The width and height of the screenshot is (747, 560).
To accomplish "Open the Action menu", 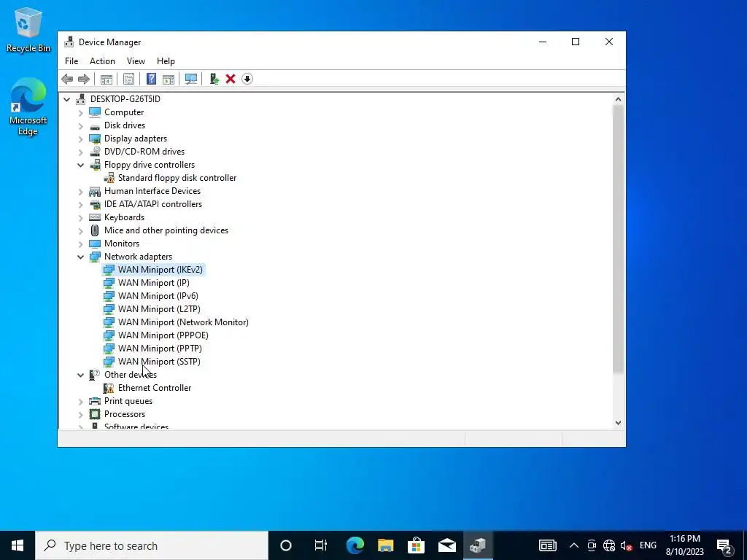I will click(x=102, y=61).
